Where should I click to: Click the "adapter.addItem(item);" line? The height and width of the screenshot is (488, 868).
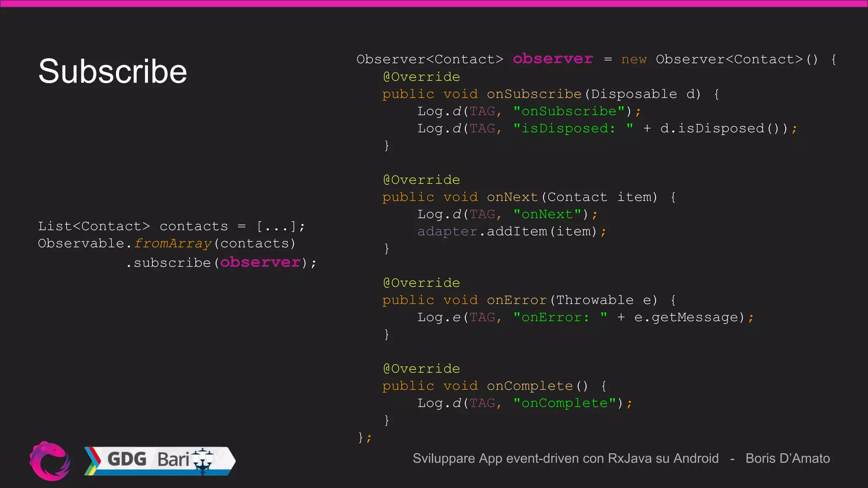[x=512, y=232]
